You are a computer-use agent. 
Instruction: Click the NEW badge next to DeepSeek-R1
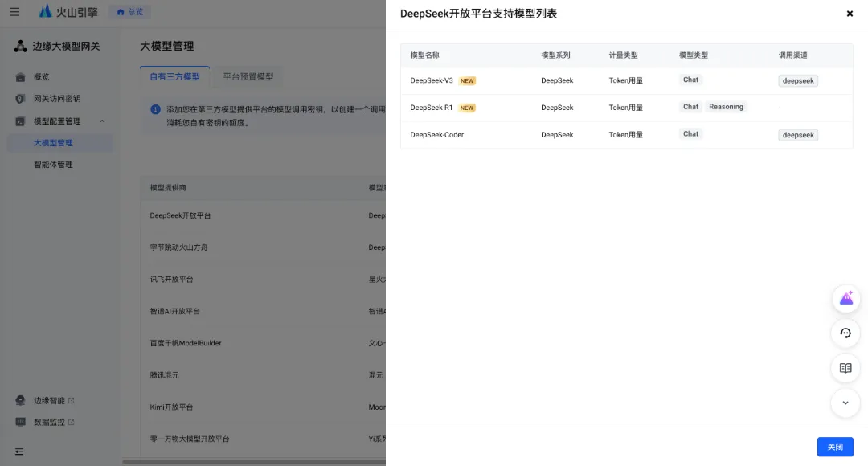point(467,108)
